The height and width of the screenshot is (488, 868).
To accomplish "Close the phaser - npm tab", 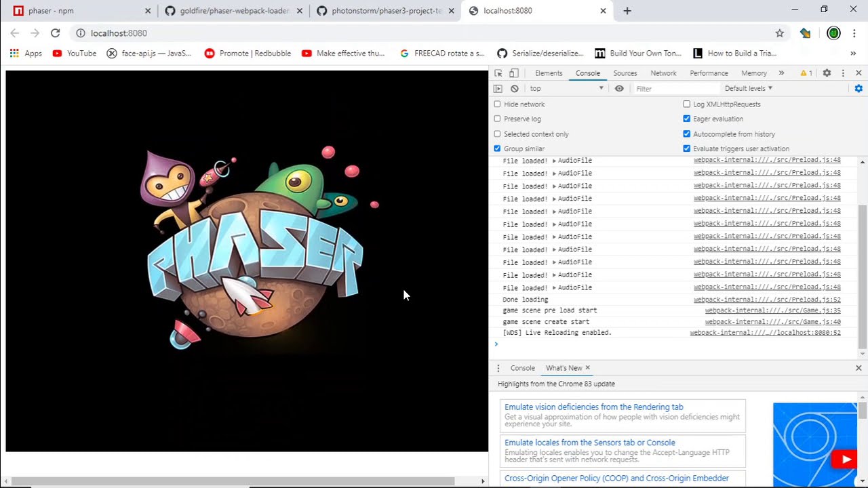I will click(148, 11).
